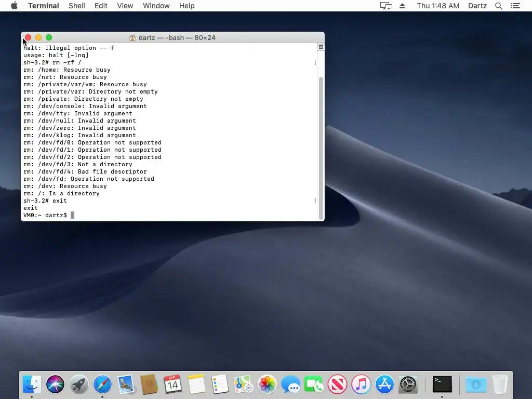
Task: Open Safari compass icon in Dock
Action: click(102, 384)
